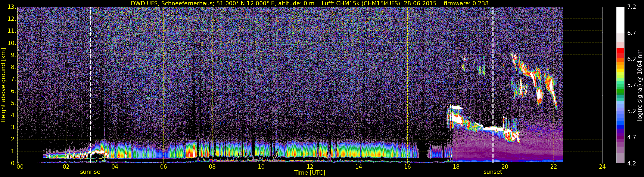The height and width of the screenshot is (177, 644).
Task: Pick the bright red colorbar segment
Action: 620,50
